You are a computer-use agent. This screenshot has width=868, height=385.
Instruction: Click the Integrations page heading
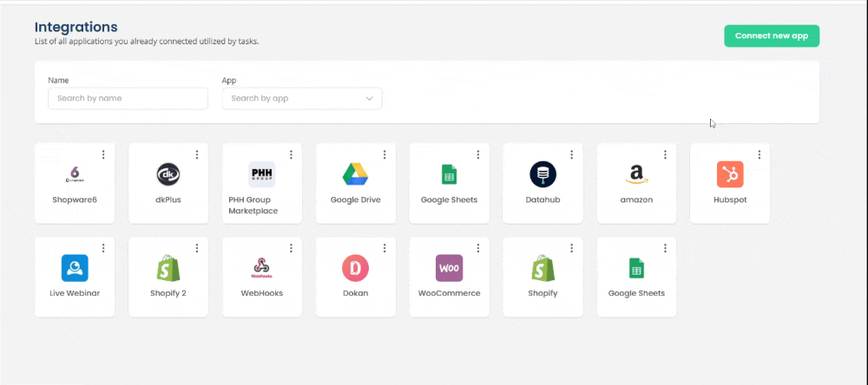[76, 27]
